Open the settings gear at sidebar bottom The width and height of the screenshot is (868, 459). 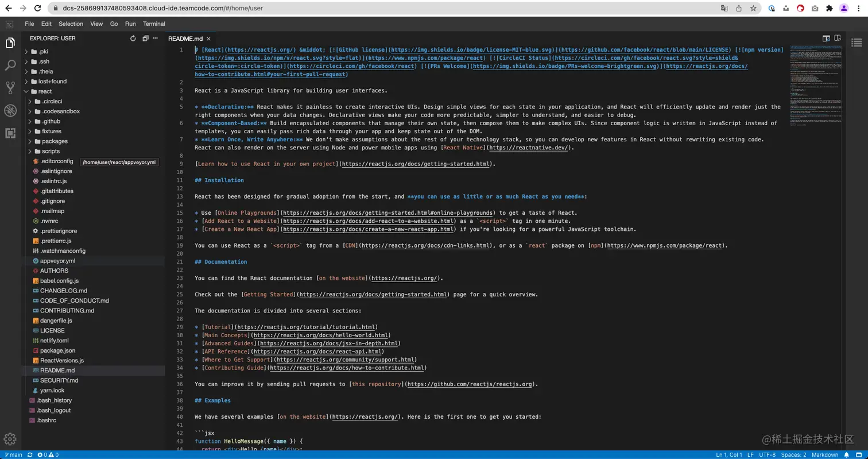pyautogui.click(x=10, y=439)
